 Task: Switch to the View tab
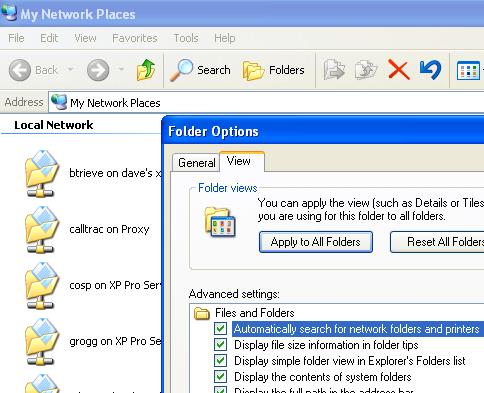pyautogui.click(x=242, y=161)
